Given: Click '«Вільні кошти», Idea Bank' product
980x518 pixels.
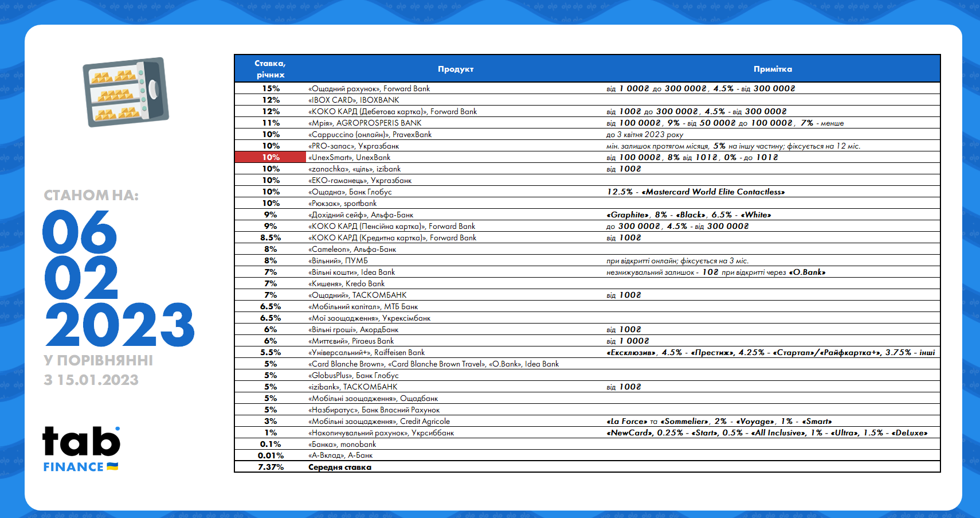Looking at the screenshot, I should (x=352, y=272).
